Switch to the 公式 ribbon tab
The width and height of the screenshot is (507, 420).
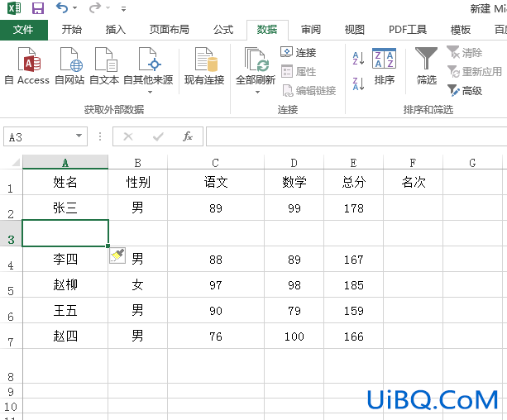pyautogui.click(x=223, y=30)
